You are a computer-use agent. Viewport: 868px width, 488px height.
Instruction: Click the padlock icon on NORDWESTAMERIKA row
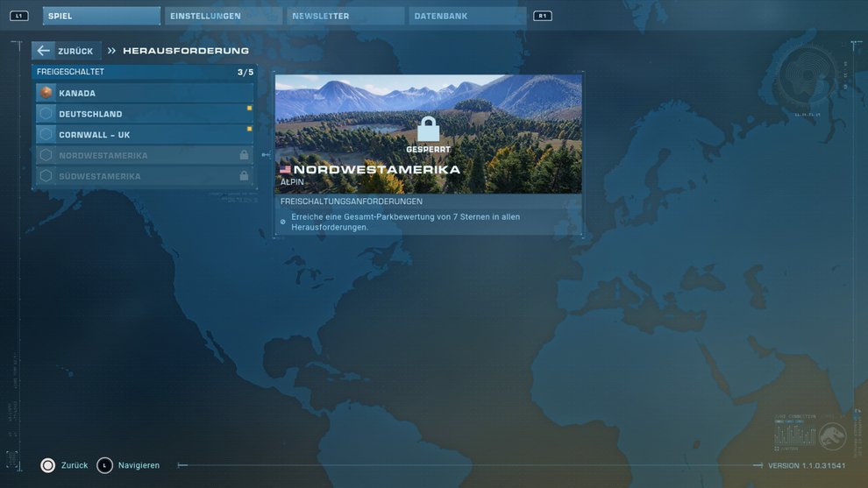[x=244, y=155]
